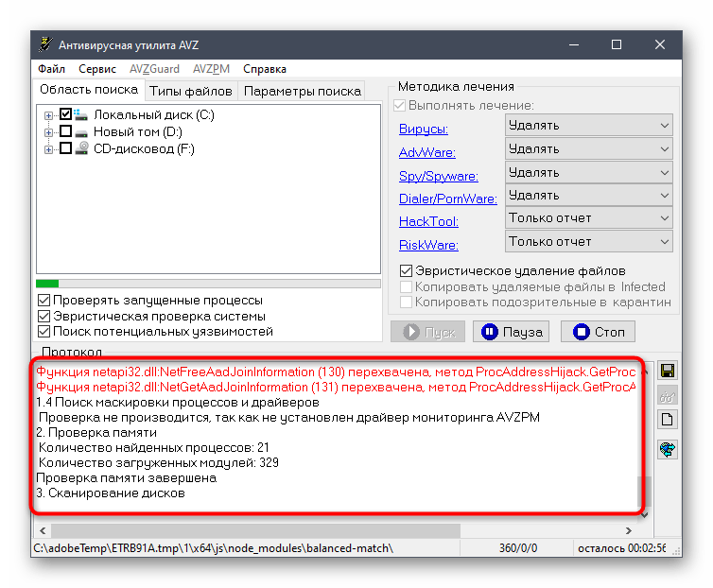Click the globe arrows icon beside protocol
This screenshot has height=588, width=713.
(x=667, y=450)
